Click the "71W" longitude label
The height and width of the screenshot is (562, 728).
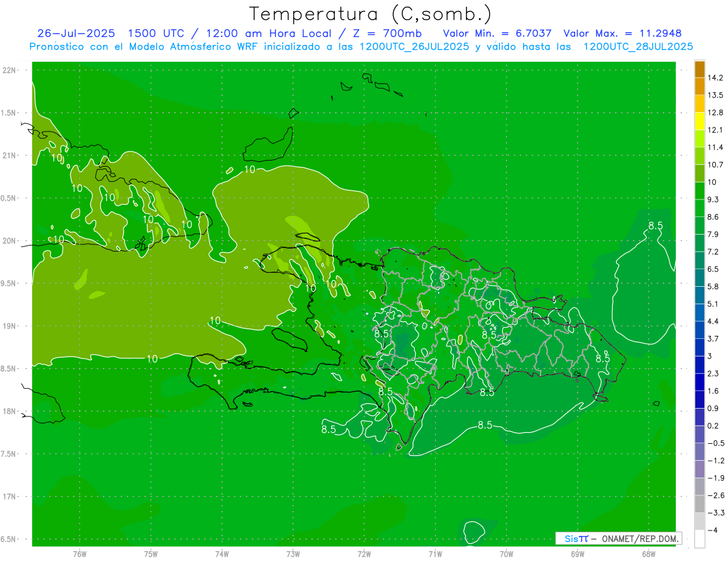[x=435, y=554]
